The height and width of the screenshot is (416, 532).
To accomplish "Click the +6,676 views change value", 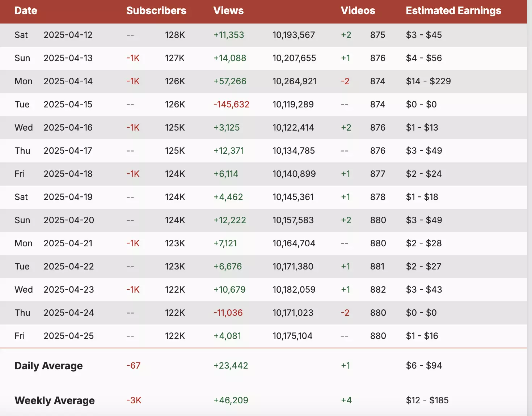I will [x=228, y=267].
